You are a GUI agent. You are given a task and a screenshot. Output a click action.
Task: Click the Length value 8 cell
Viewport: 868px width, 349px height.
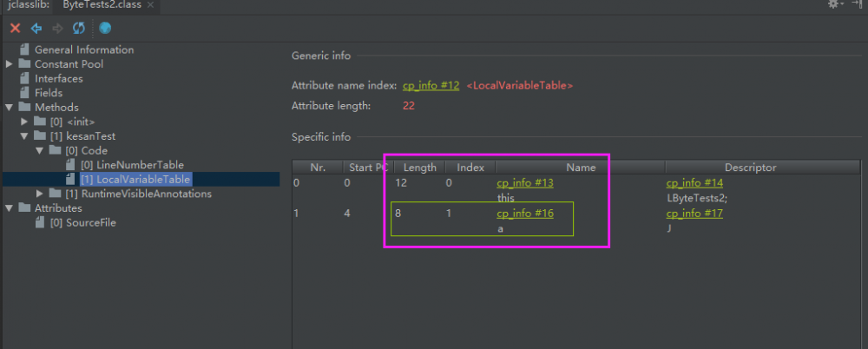[x=398, y=214]
